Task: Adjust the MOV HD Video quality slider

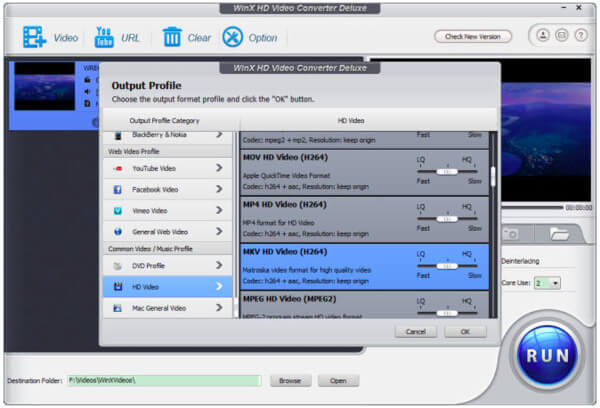Action: point(447,172)
